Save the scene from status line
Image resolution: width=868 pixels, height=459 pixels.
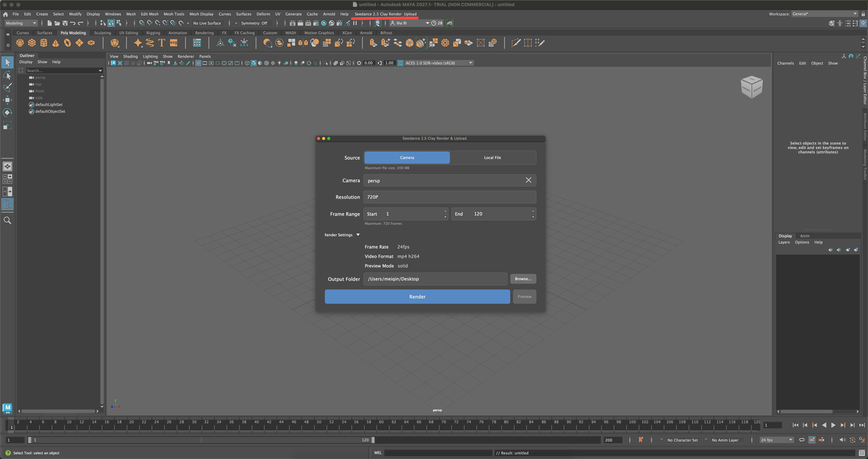click(65, 23)
